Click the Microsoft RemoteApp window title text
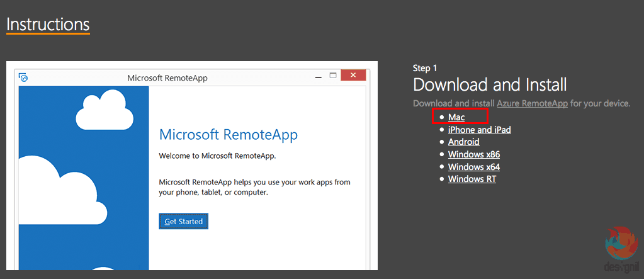The width and height of the screenshot is (644, 279). [167, 78]
